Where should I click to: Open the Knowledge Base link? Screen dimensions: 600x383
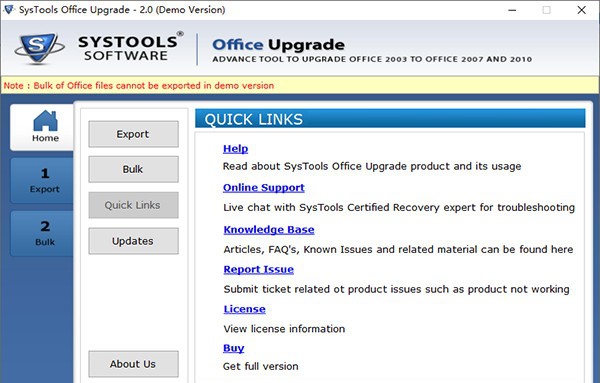tap(269, 230)
